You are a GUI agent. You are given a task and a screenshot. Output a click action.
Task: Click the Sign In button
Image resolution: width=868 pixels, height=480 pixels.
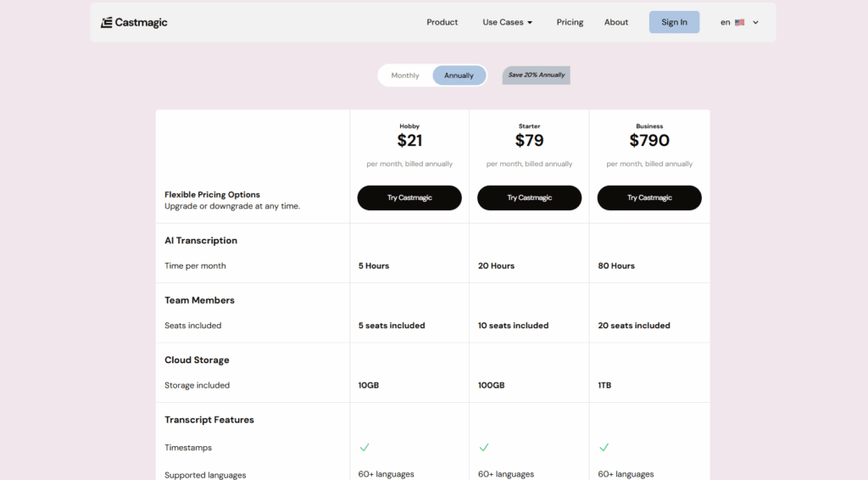coord(674,22)
